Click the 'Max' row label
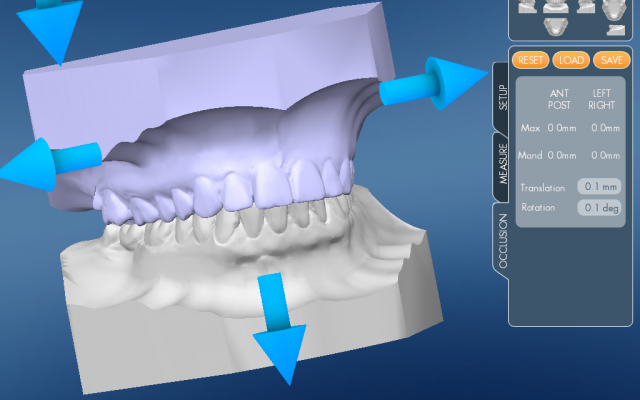The width and height of the screenshot is (640, 400). [x=530, y=128]
